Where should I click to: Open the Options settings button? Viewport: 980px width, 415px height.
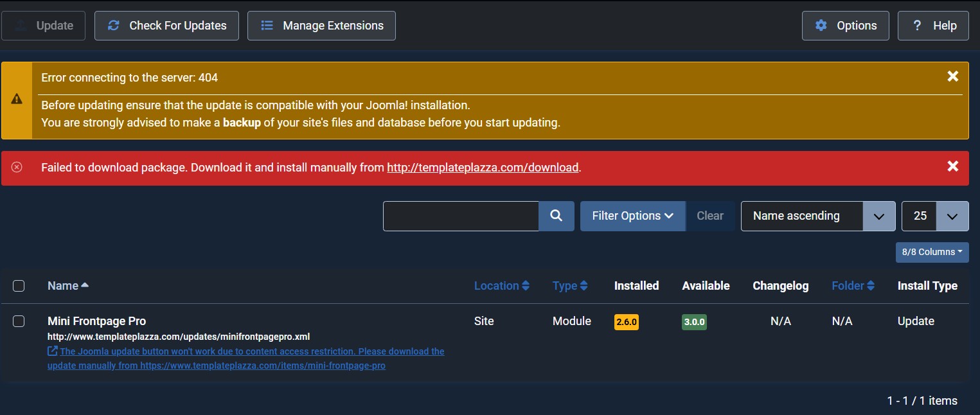click(x=845, y=26)
